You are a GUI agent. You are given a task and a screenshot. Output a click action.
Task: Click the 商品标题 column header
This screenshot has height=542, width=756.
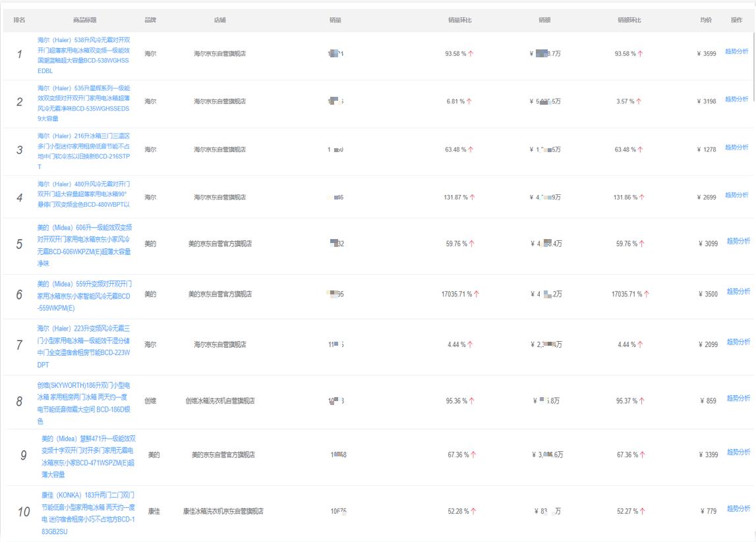point(85,20)
